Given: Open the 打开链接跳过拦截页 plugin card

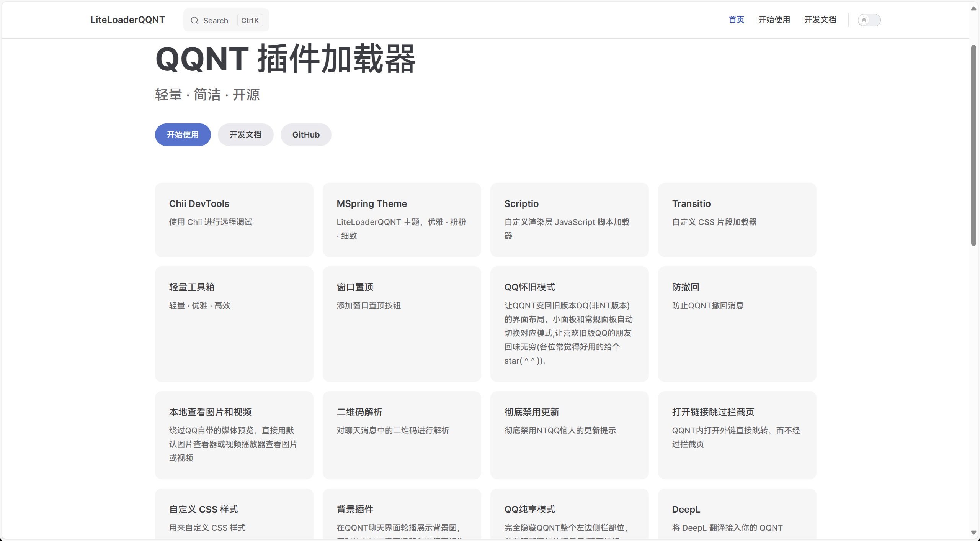Looking at the screenshot, I should tap(737, 435).
